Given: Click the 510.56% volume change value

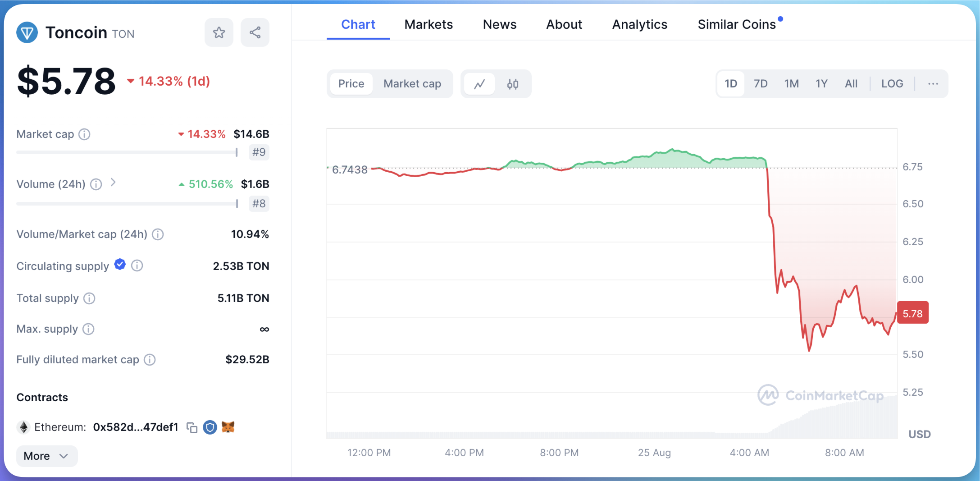Looking at the screenshot, I should [206, 184].
